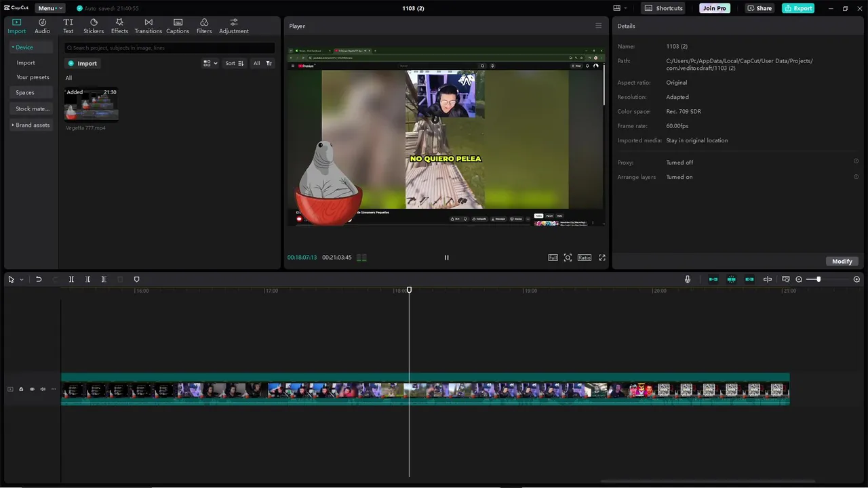Screen dimensions: 868x488
Task: Open the Import media tab
Action: click(16, 26)
